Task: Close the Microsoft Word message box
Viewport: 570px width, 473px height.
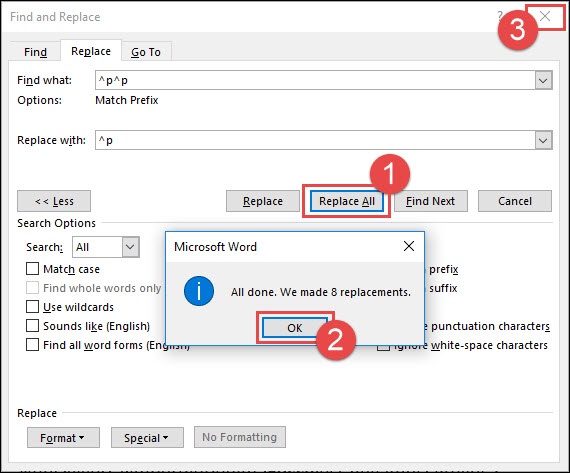Action: [409, 246]
